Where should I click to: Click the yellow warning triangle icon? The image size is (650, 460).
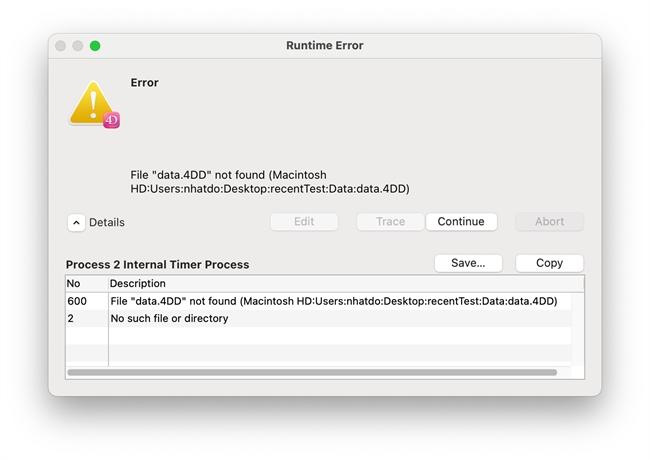click(x=92, y=103)
